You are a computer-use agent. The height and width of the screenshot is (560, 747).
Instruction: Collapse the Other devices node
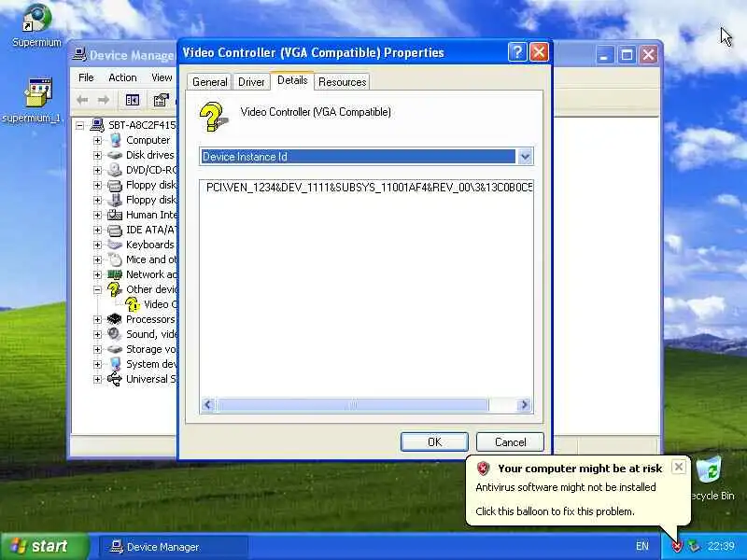click(98, 289)
